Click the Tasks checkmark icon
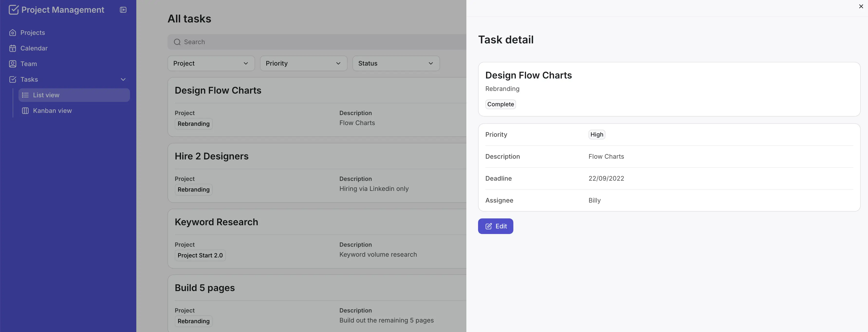The width and height of the screenshot is (868, 332). [x=12, y=79]
